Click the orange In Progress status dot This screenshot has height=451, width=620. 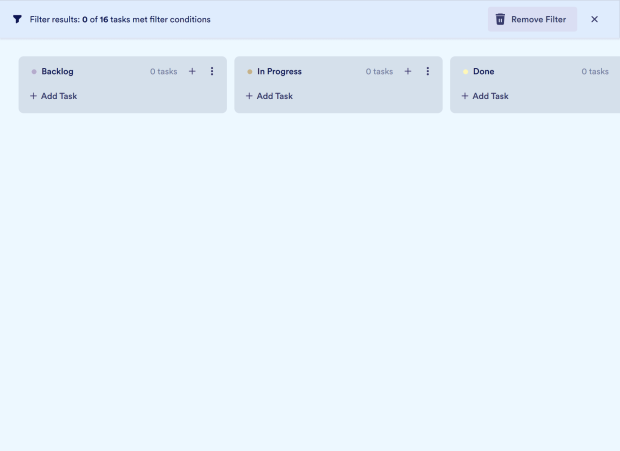[250, 72]
